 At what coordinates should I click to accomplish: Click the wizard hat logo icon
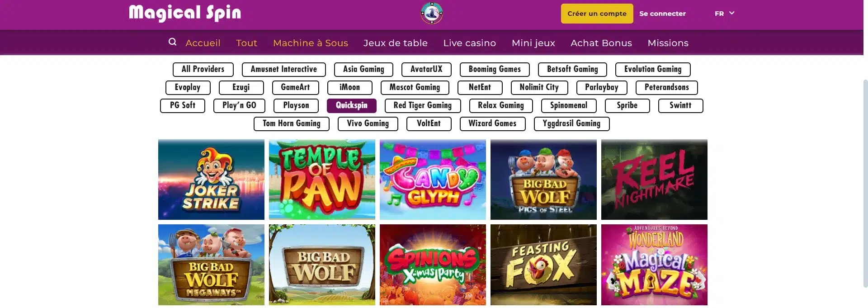tap(432, 13)
